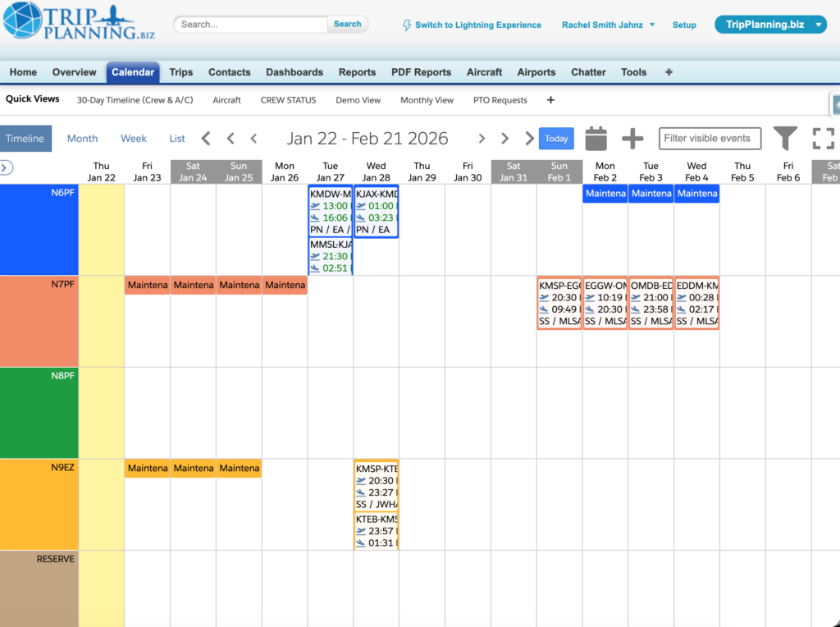This screenshot has height=627, width=840.
Task: Open the date picker calendar icon
Action: (596, 139)
